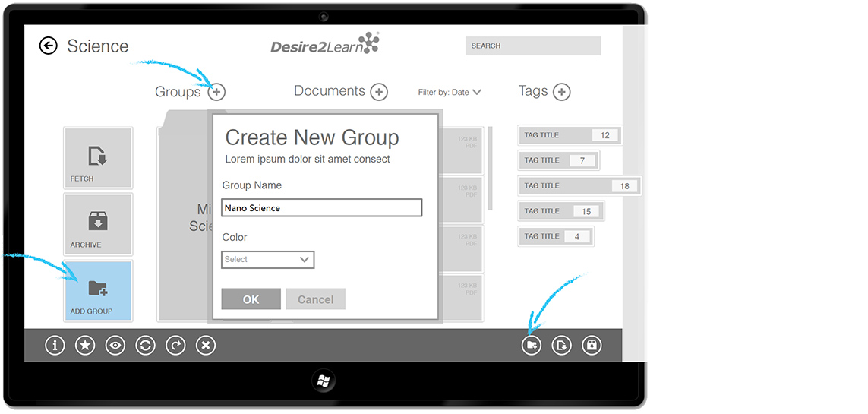The image size is (868, 414).
Task: Expand the Filter by Date dropdown
Action: pos(450,93)
